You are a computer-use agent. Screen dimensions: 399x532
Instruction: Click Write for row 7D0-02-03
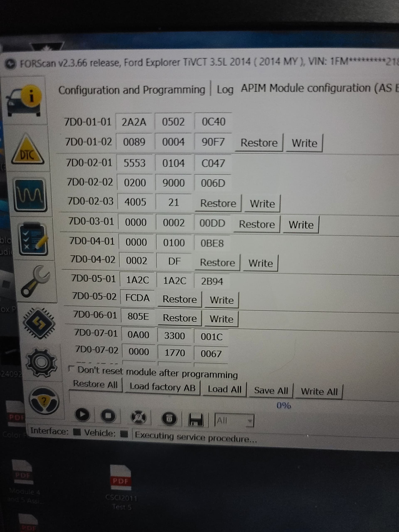point(262,204)
